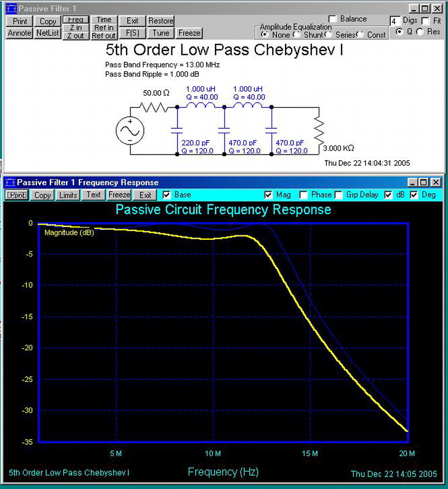Click Freeze in the Frequency Response toolbar
Viewport: 448px width, 489px height.
pos(119,195)
